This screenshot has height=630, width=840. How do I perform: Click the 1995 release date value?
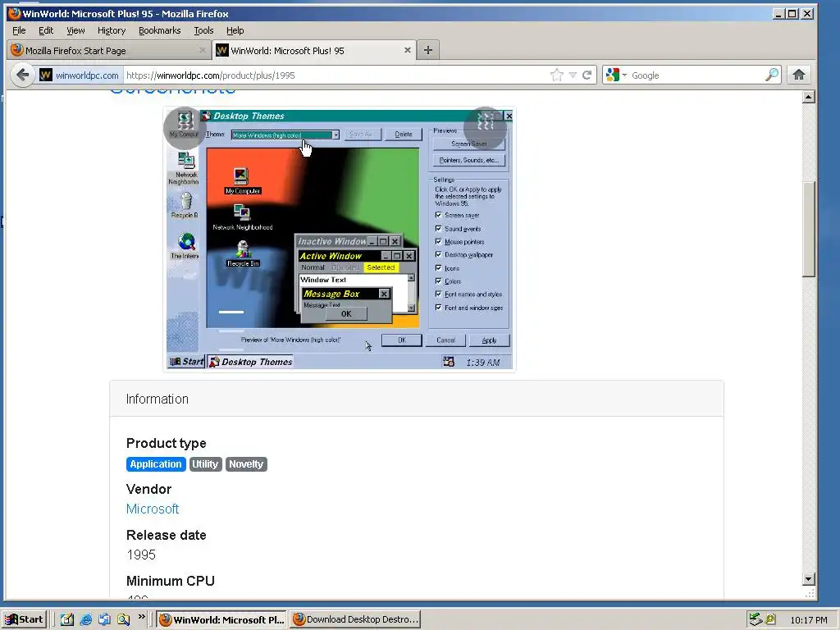point(141,555)
